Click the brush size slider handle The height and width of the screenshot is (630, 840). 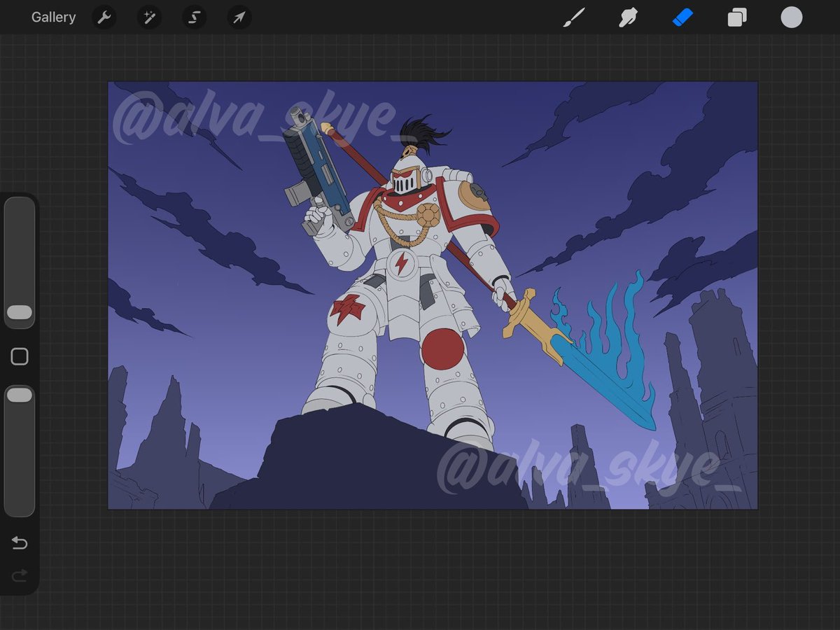[20, 312]
